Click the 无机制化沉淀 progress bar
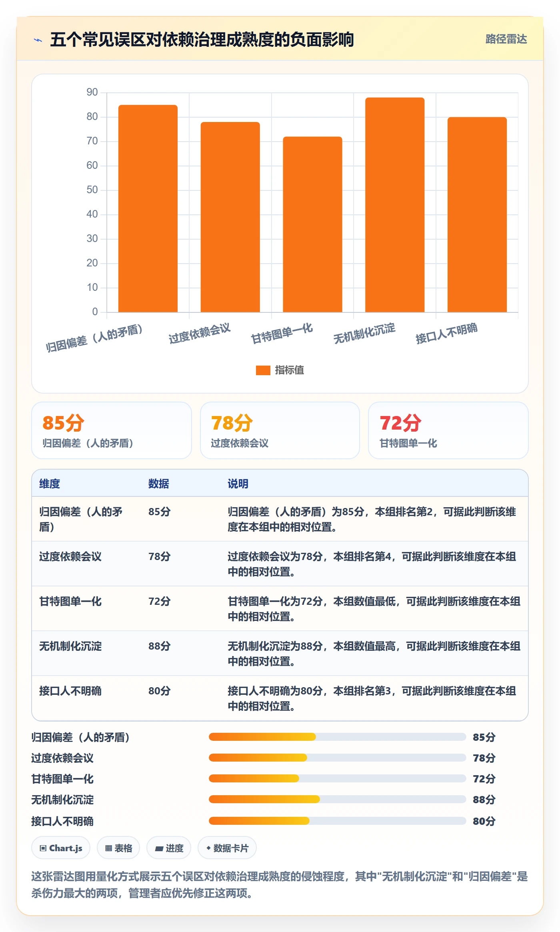 (x=337, y=799)
